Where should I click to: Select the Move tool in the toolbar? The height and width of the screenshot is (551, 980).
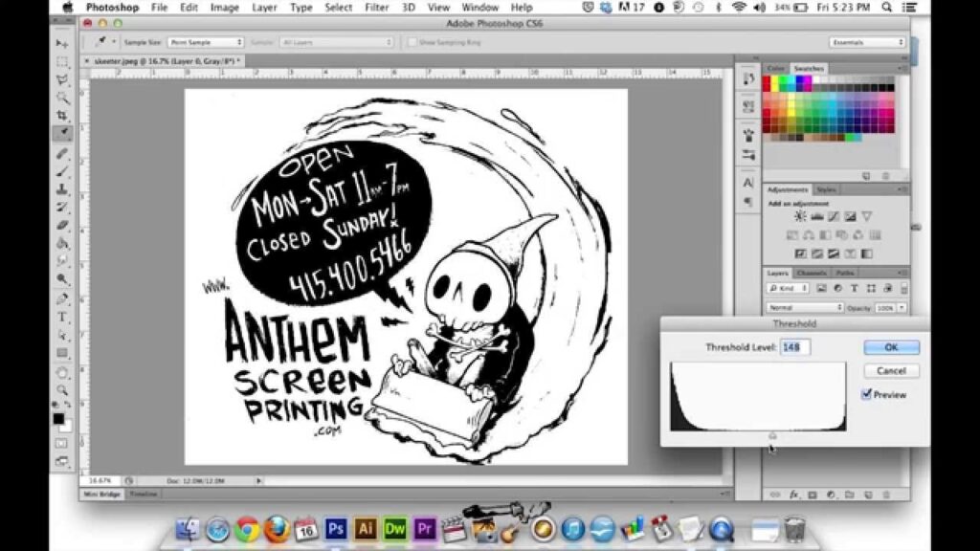click(x=62, y=44)
